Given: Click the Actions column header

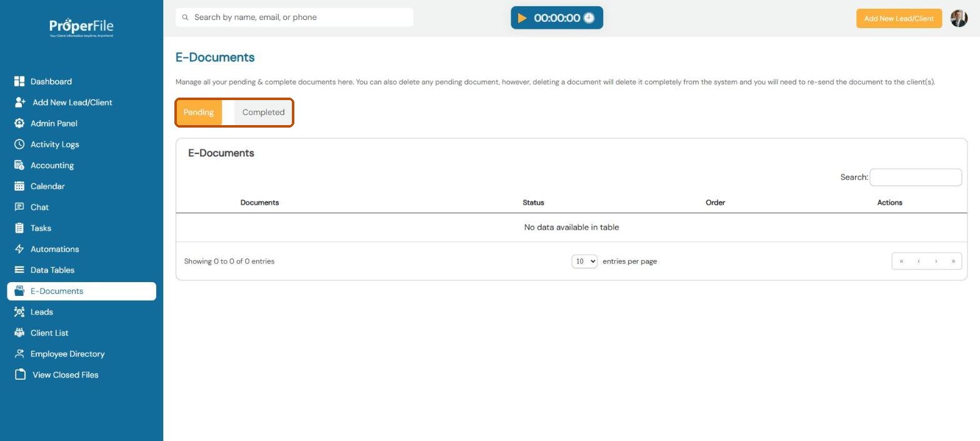Looking at the screenshot, I should point(889,203).
